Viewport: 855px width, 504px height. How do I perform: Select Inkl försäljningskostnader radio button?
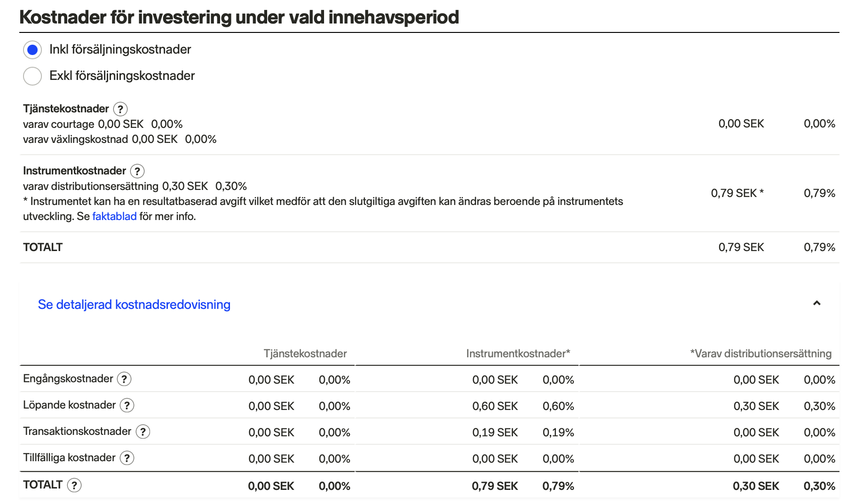pos(32,49)
